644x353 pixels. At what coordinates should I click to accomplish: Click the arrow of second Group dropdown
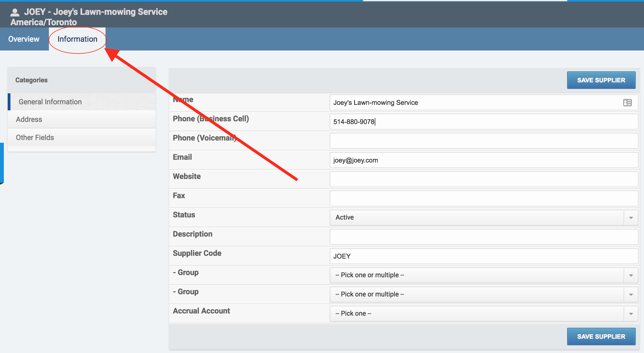coord(631,295)
